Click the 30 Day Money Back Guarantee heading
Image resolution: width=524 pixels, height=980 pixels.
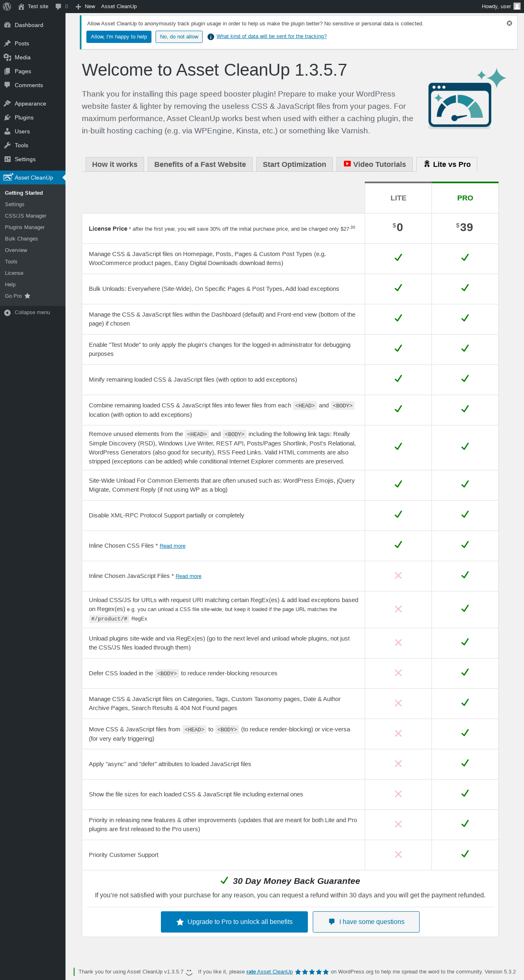296,881
